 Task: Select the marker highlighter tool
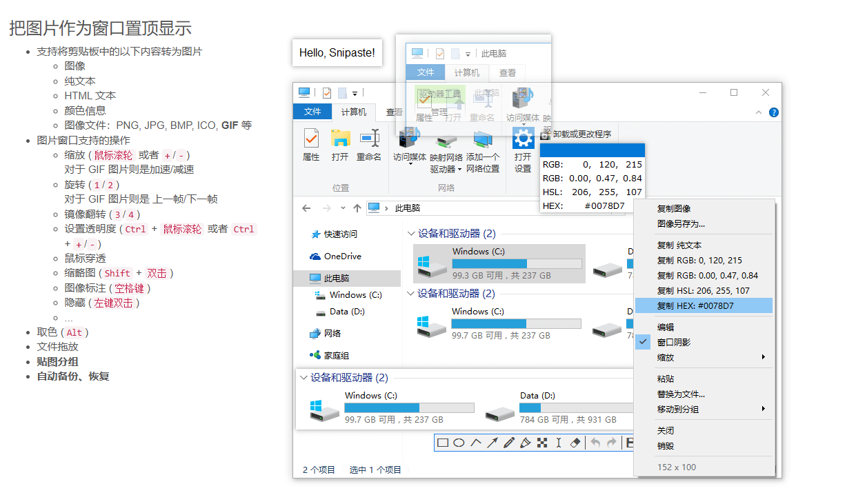[526, 443]
